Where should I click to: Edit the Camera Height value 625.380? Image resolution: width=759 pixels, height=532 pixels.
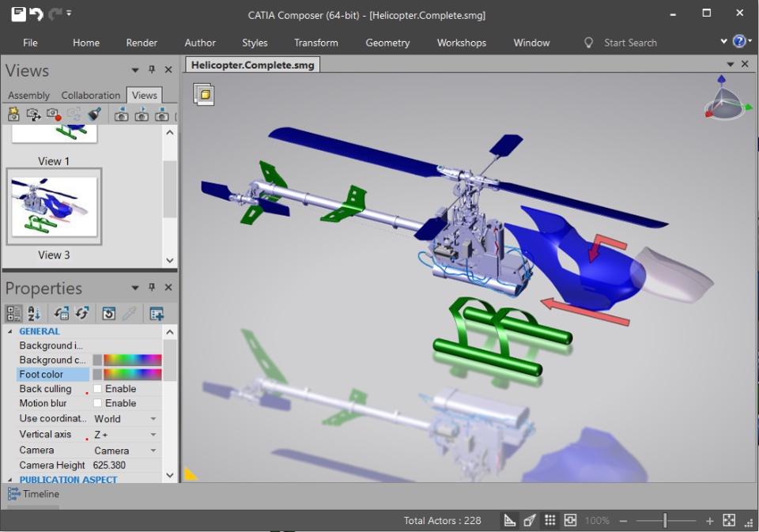click(x=109, y=465)
